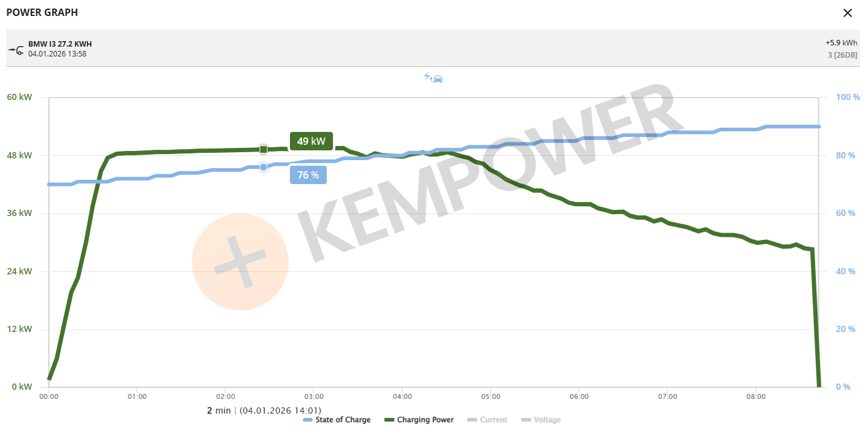
Task: Click the charging car icon above the graph
Action: click(x=433, y=78)
